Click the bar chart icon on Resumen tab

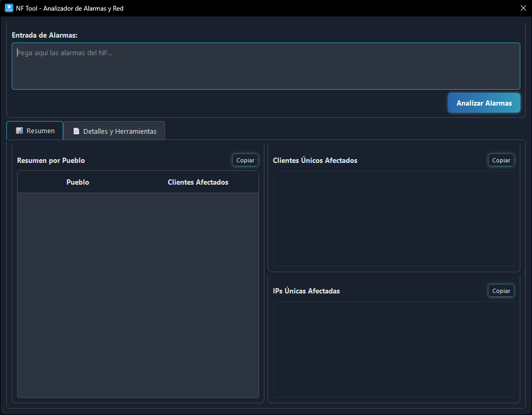click(x=19, y=131)
